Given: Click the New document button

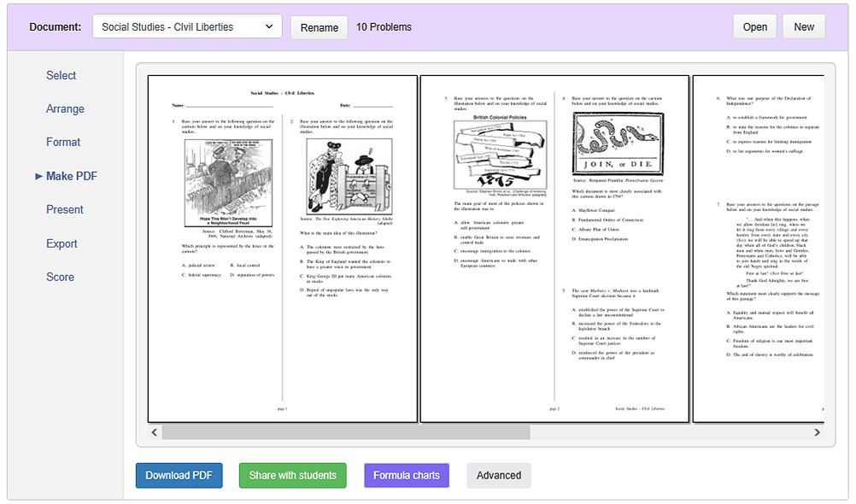Looking at the screenshot, I should (x=804, y=26).
